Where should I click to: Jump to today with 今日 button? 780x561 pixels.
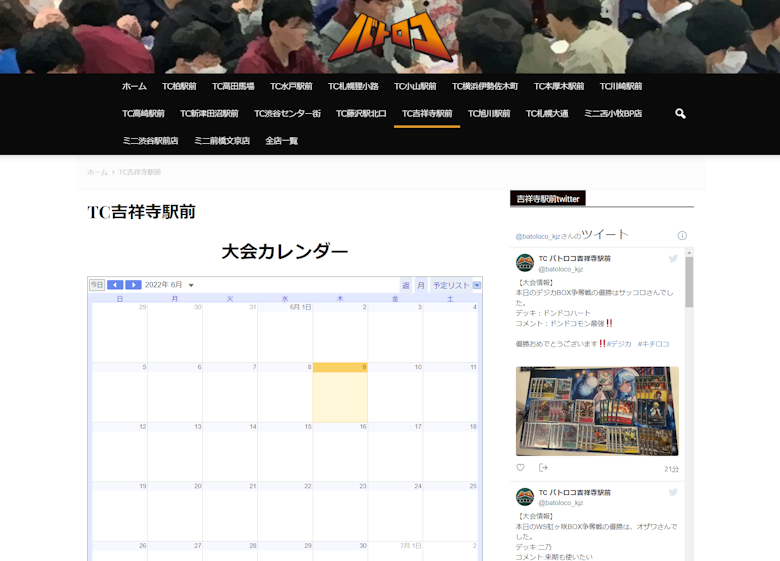(x=97, y=284)
